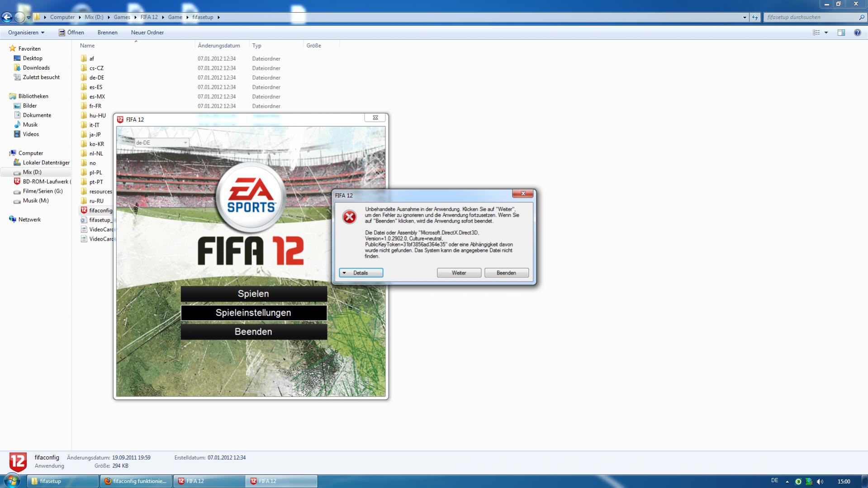Click the DE language indicator in the taskbar
The height and width of the screenshot is (488, 868).
774,480
